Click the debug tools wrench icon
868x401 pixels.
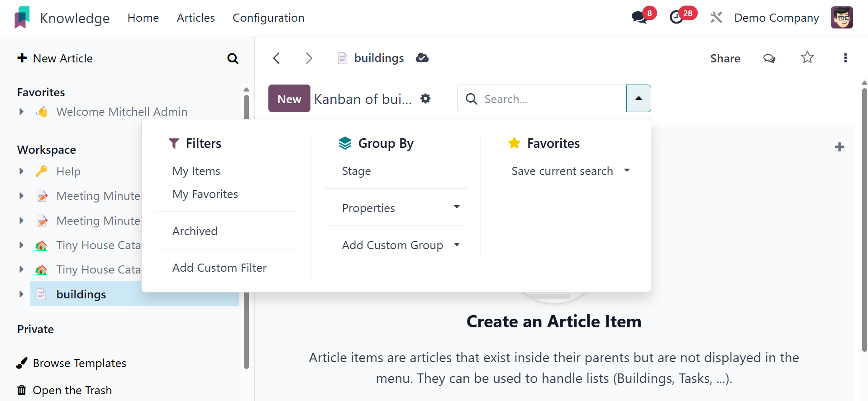716,18
